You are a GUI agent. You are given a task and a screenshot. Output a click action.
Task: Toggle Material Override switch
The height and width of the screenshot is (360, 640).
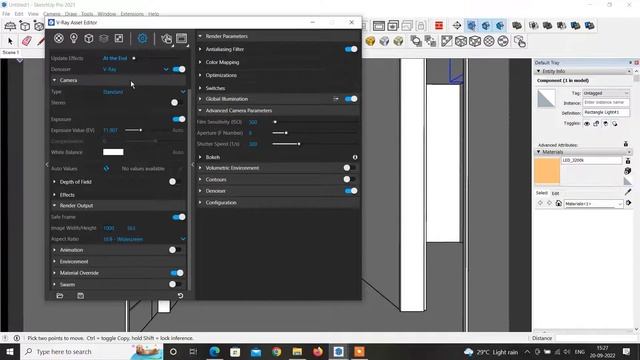177,273
